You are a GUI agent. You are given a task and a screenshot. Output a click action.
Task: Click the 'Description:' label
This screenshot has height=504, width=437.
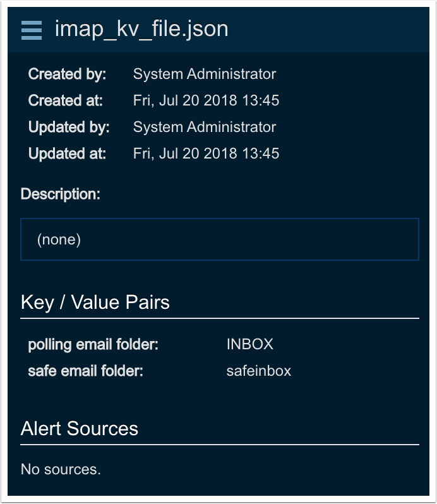click(60, 194)
